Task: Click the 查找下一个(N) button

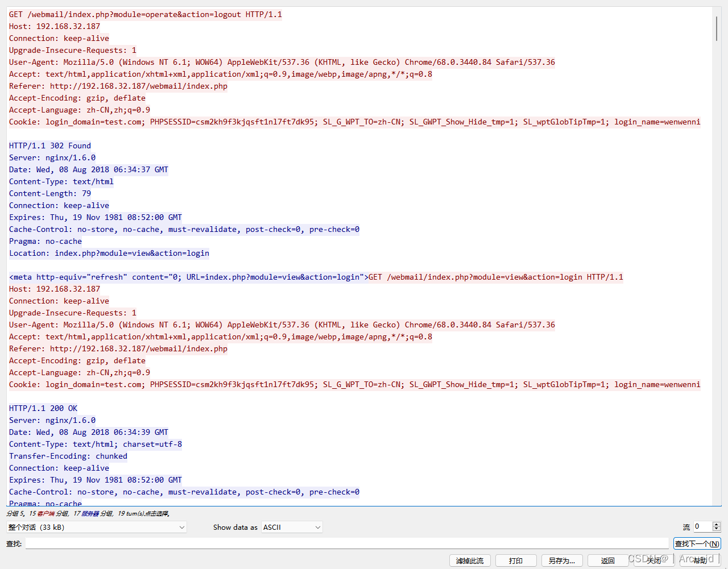Action: (697, 543)
